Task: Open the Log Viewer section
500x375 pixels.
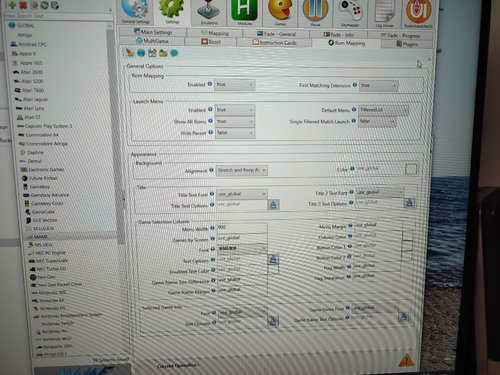Action: 385,14
